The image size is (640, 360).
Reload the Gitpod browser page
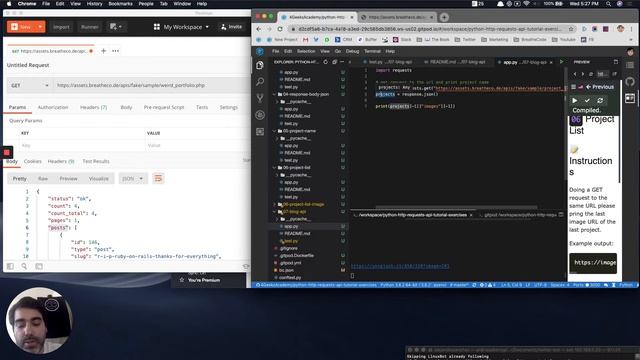(280, 29)
